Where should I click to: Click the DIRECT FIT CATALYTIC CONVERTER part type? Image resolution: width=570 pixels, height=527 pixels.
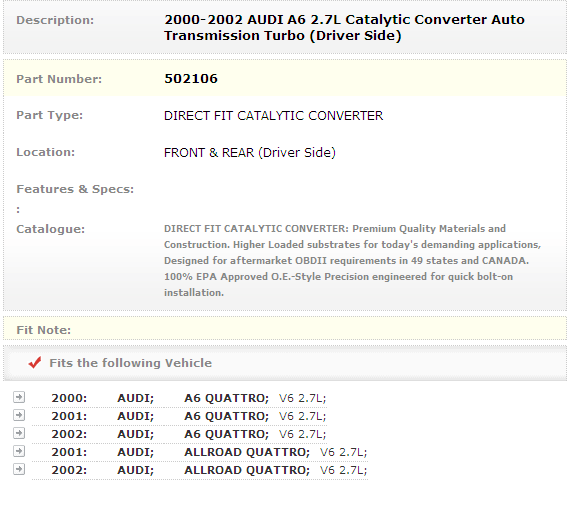tap(273, 116)
